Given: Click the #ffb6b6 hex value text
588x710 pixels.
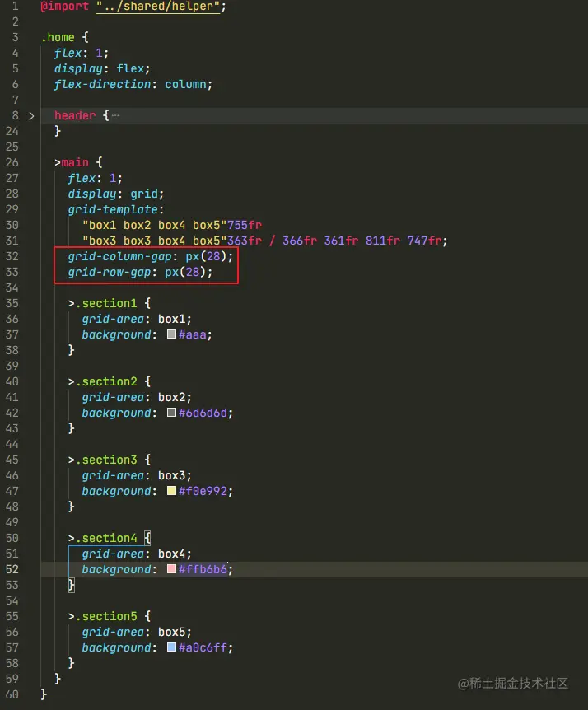Looking at the screenshot, I should pos(203,569).
